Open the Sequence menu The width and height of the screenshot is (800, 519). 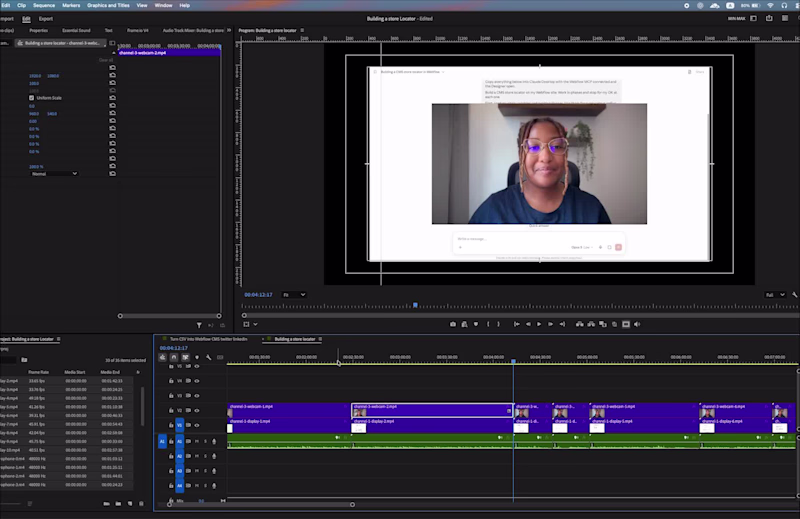click(44, 5)
